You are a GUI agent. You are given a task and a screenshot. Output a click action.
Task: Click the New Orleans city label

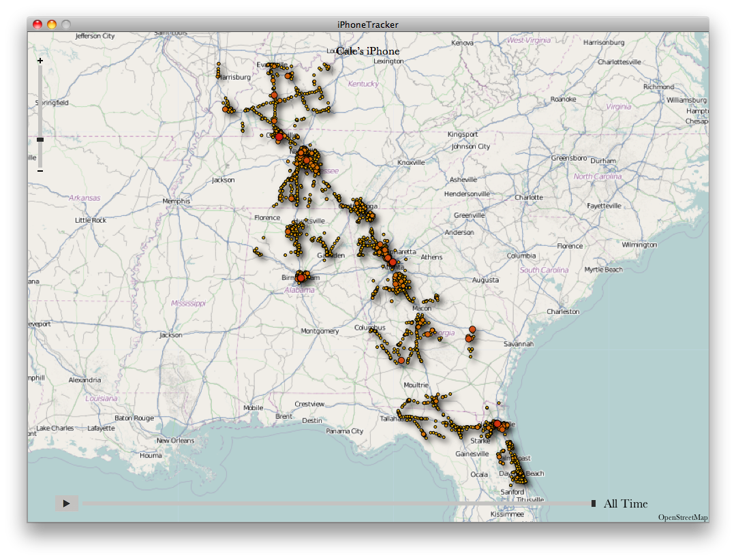point(175,440)
